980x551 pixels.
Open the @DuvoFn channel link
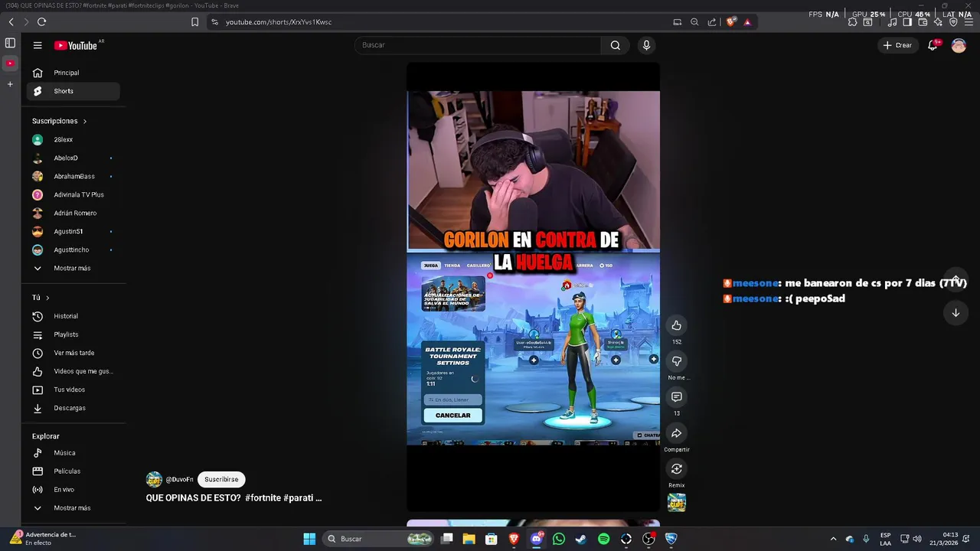[x=180, y=480]
